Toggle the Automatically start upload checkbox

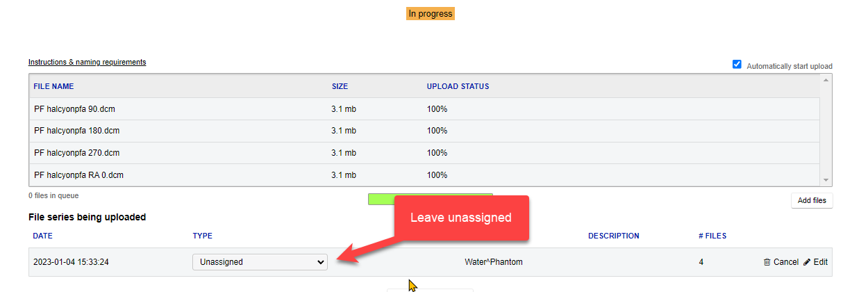click(737, 65)
